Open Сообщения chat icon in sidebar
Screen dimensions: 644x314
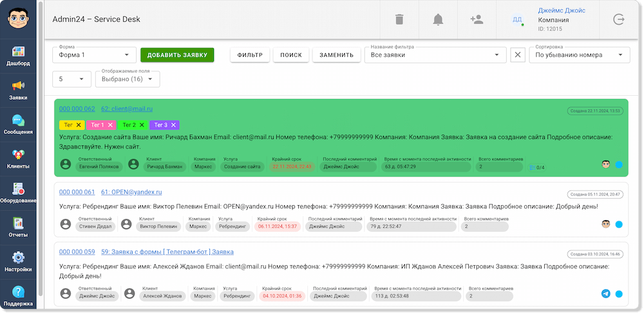click(x=18, y=124)
